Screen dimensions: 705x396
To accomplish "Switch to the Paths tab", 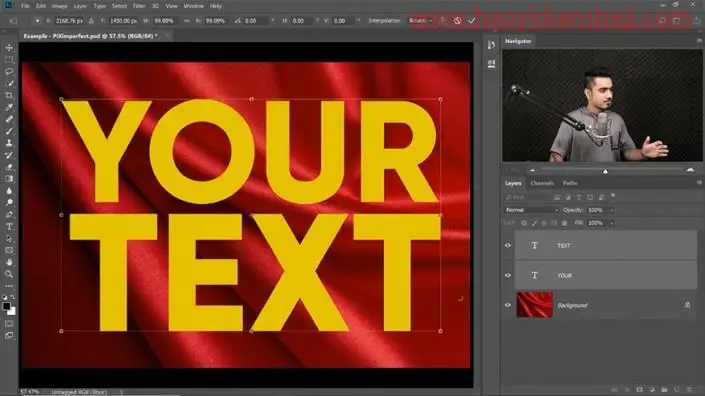I will point(570,183).
